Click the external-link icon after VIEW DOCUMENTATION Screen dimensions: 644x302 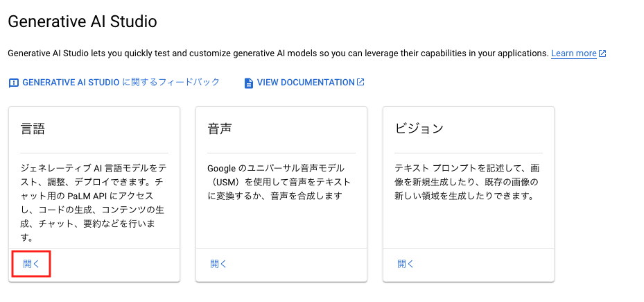coord(360,82)
